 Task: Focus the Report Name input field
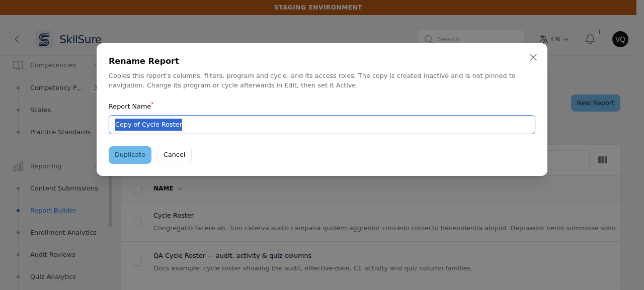pyautogui.click(x=322, y=125)
